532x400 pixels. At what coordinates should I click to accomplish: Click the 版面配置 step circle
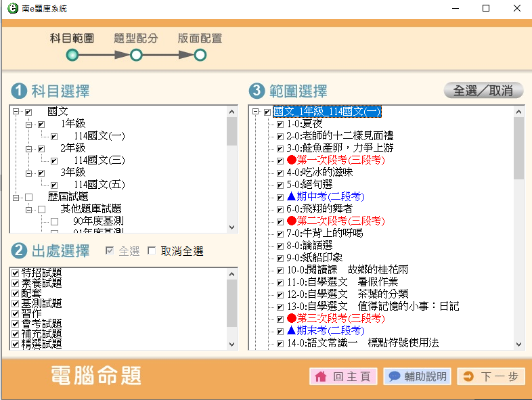tap(200, 55)
